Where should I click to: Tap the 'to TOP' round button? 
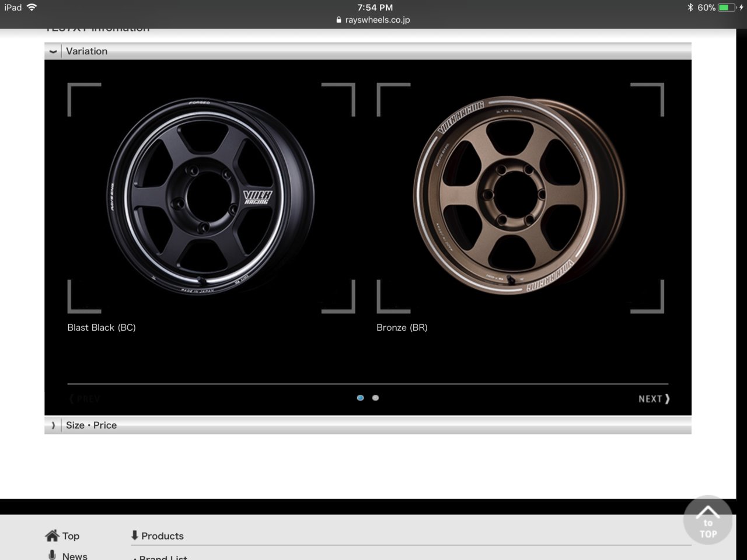pyautogui.click(x=708, y=520)
